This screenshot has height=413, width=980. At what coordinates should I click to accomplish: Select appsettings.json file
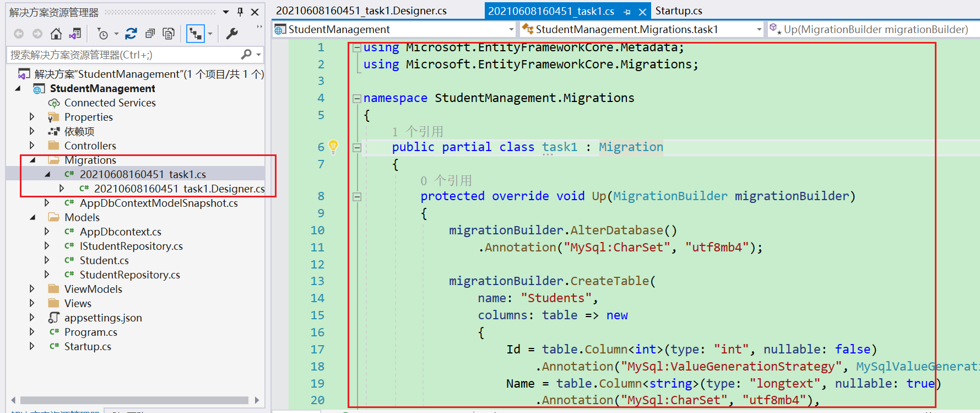point(103,318)
